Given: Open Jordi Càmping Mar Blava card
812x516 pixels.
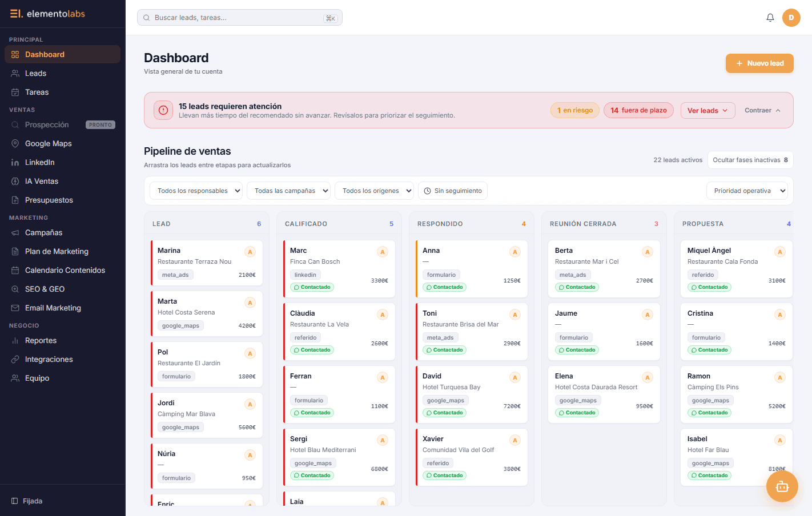Looking at the screenshot, I should [x=207, y=415].
